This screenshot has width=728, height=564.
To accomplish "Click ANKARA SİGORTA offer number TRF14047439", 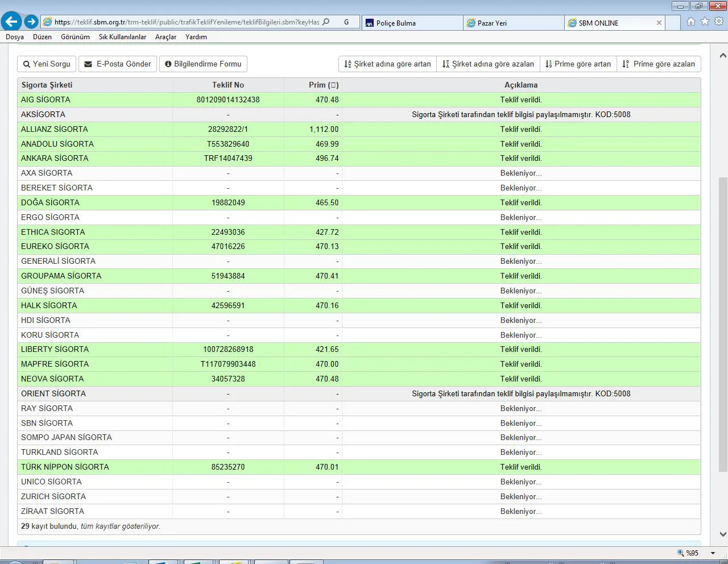I will tap(228, 158).
